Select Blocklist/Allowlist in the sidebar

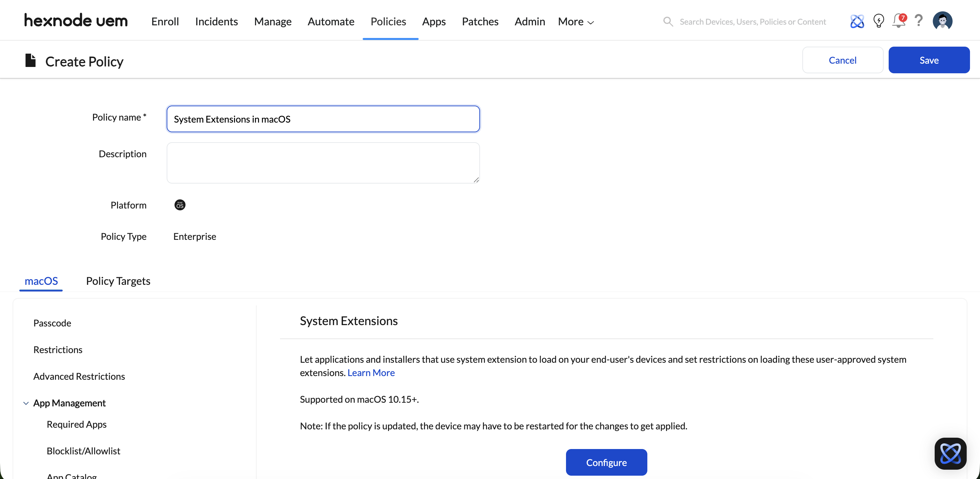click(x=83, y=451)
